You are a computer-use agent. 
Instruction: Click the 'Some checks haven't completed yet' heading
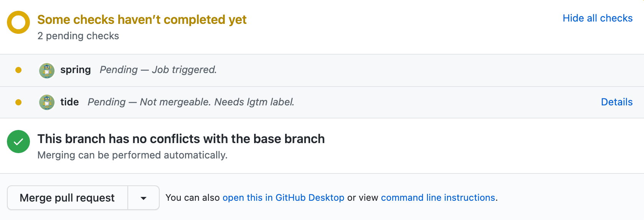142,20
